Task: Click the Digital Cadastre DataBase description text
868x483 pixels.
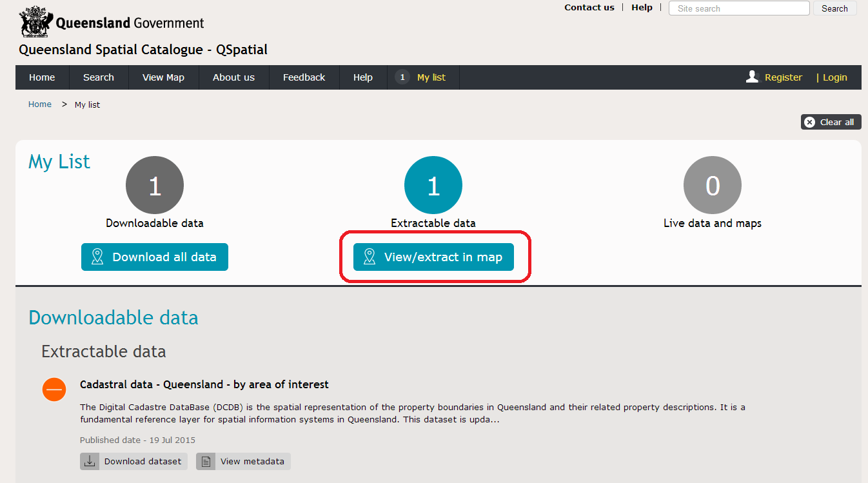Action: (x=413, y=413)
